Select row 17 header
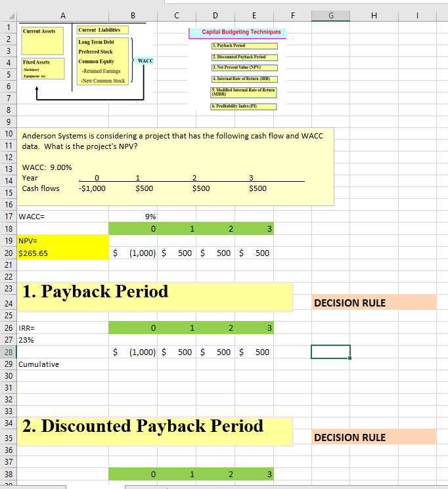448x489 pixels. 9,217
